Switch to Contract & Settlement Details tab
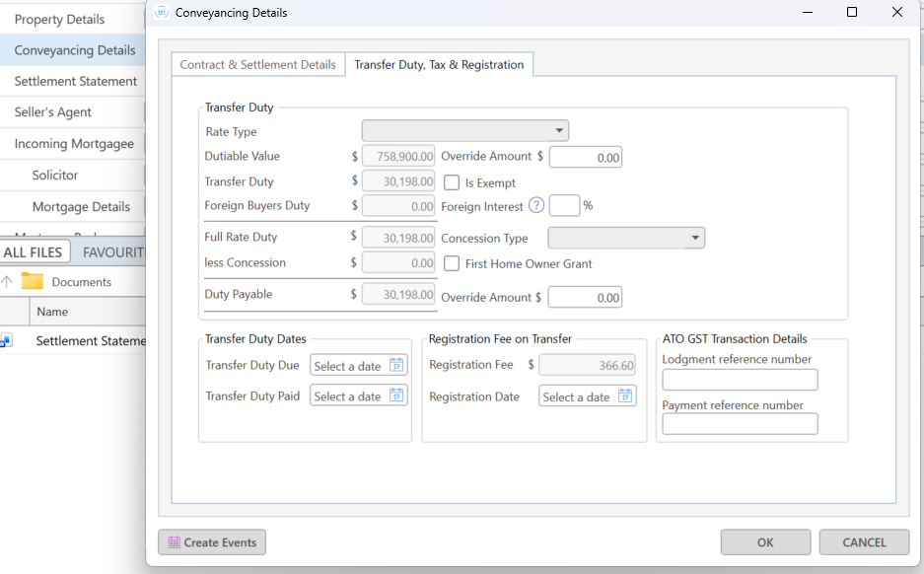This screenshot has width=924, height=574. 257,65
